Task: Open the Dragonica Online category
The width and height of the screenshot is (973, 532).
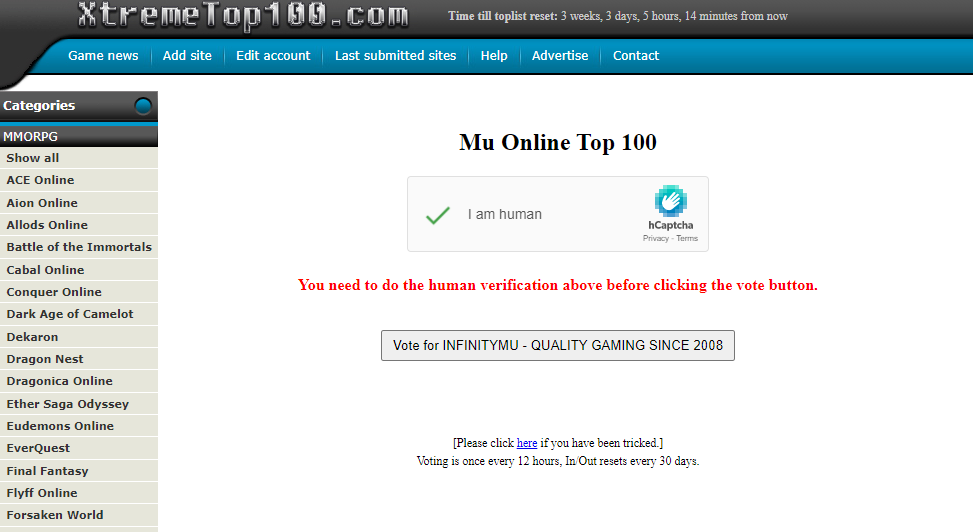Action: click(x=79, y=381)
